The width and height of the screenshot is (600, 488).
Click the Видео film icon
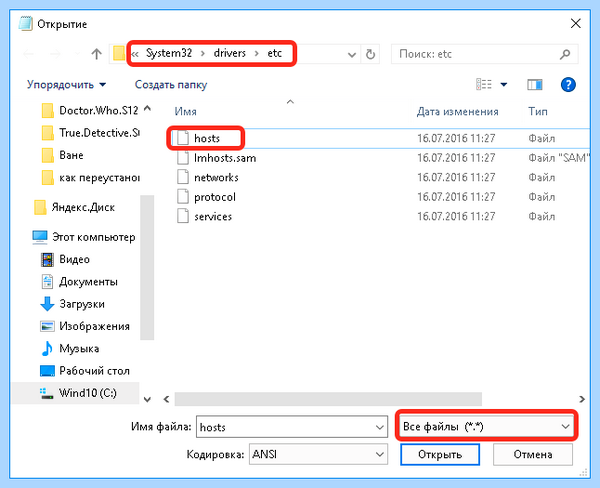47,260
